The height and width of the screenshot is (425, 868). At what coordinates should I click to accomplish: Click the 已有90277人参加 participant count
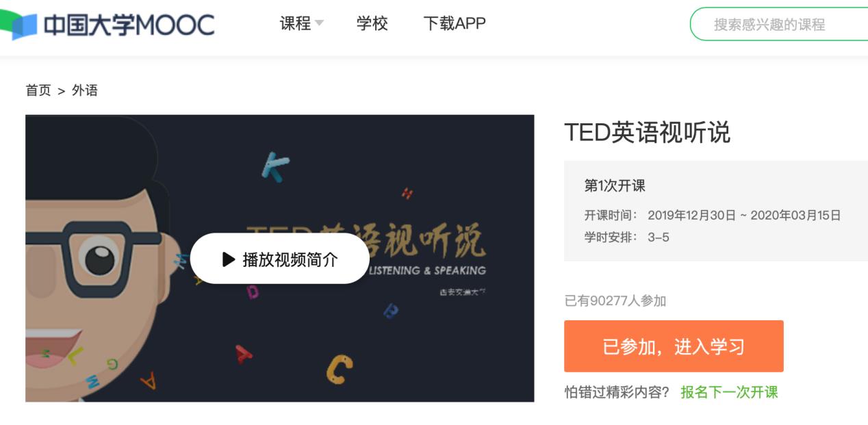click(x=615, y=300)
